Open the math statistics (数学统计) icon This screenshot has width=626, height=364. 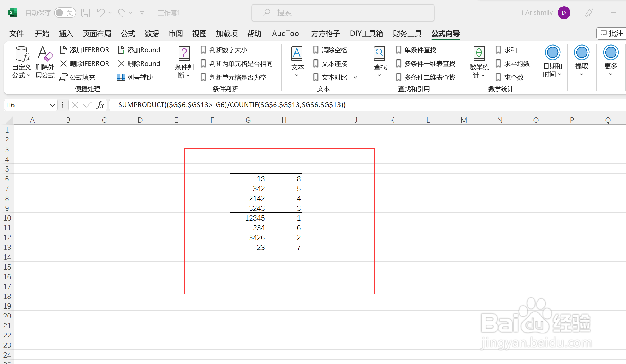(x=479, y=53)
